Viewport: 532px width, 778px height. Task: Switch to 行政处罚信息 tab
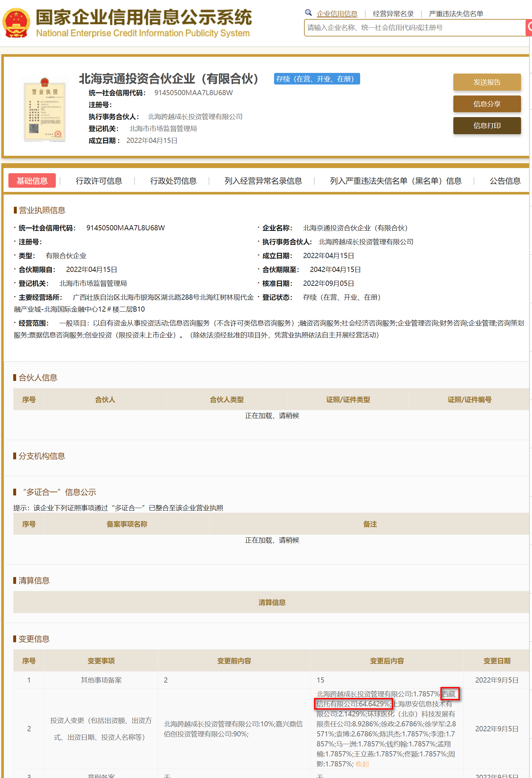[x=173, y=181]
